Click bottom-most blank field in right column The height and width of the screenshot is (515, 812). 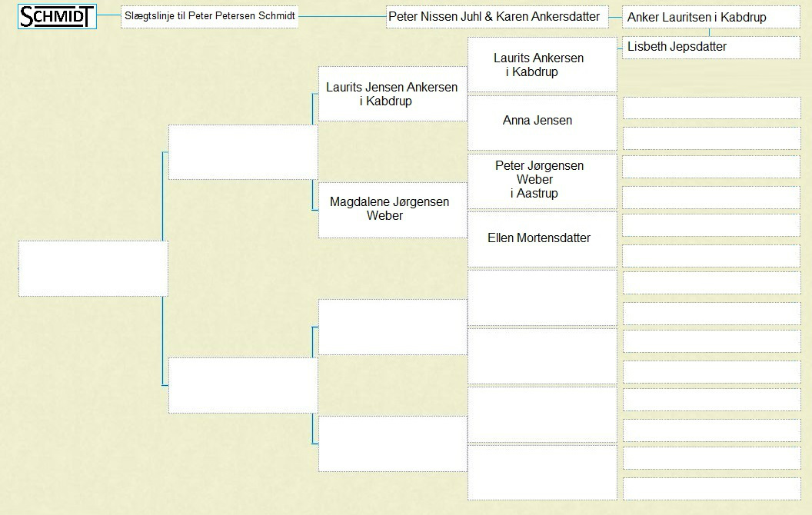711,489
